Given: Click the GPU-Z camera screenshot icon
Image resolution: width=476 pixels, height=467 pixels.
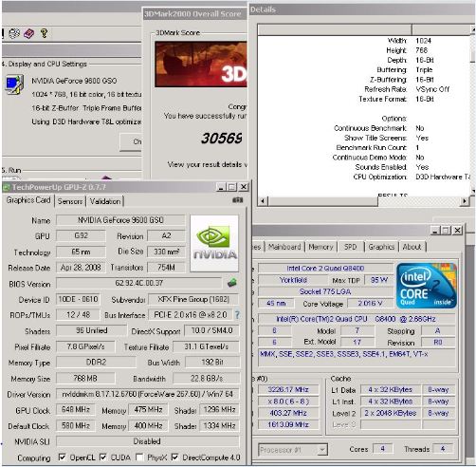Looking at the screenshot, I should [x=237, y=200].
